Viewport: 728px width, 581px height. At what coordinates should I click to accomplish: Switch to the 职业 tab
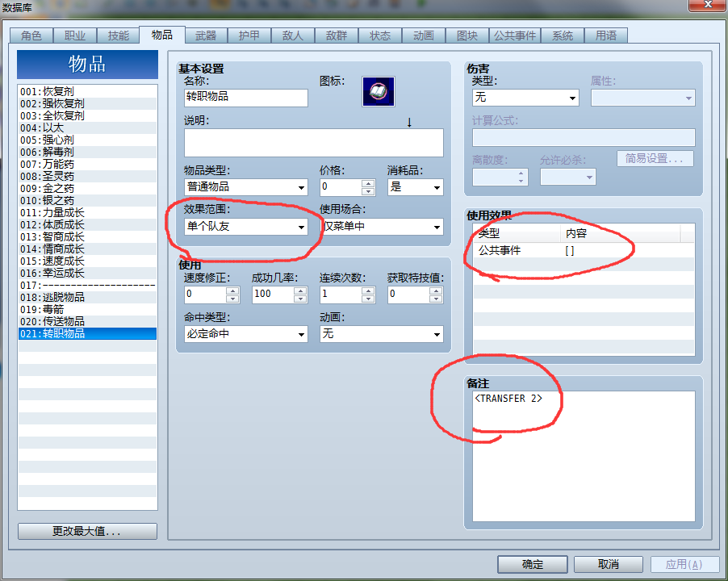point(75,36)
